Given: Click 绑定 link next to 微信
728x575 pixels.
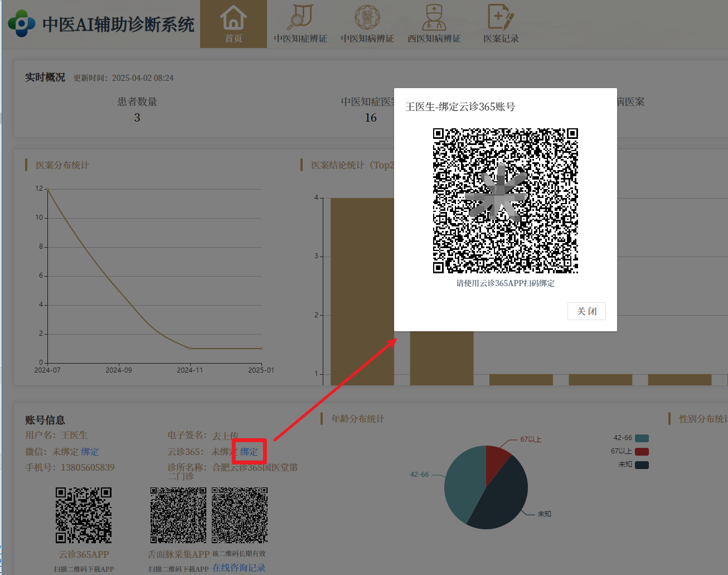Looking at the screenshot, I should tap(90, 452).
